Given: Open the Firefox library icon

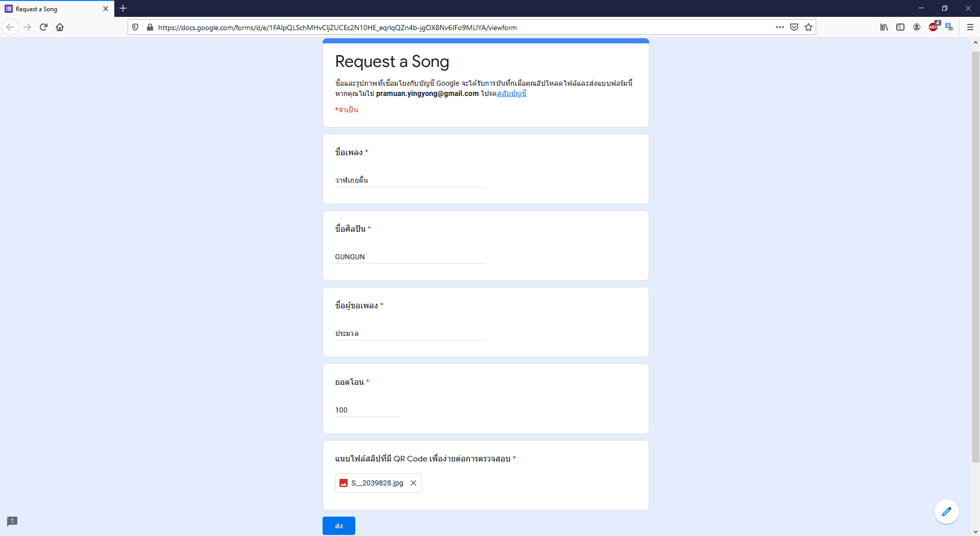Looking at the screenshot, I should (884, 27).
